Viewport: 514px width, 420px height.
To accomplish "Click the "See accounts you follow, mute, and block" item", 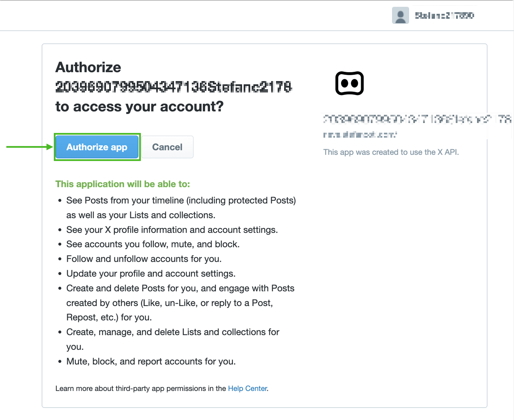I will (153, 244).
